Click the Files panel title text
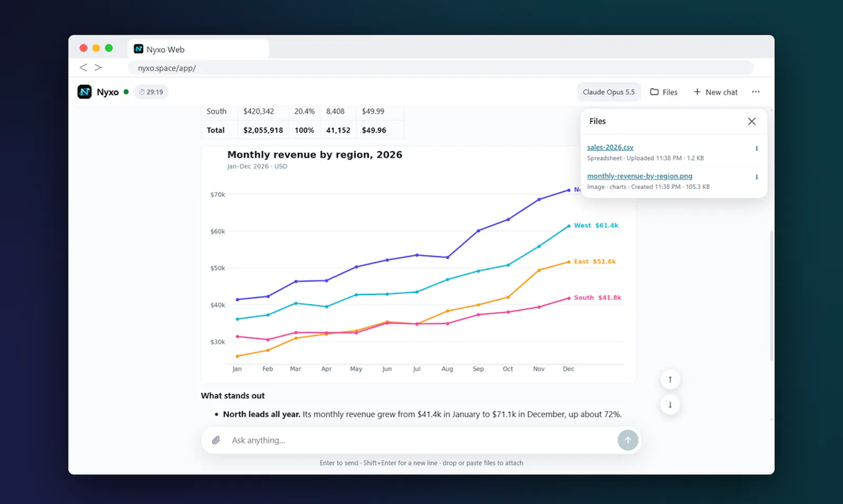Screen dimensions: 843x504 (597, 121)
